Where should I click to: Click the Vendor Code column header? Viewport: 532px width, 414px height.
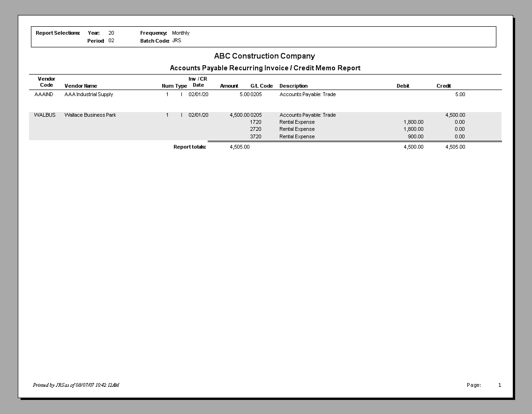coord(46,82)
